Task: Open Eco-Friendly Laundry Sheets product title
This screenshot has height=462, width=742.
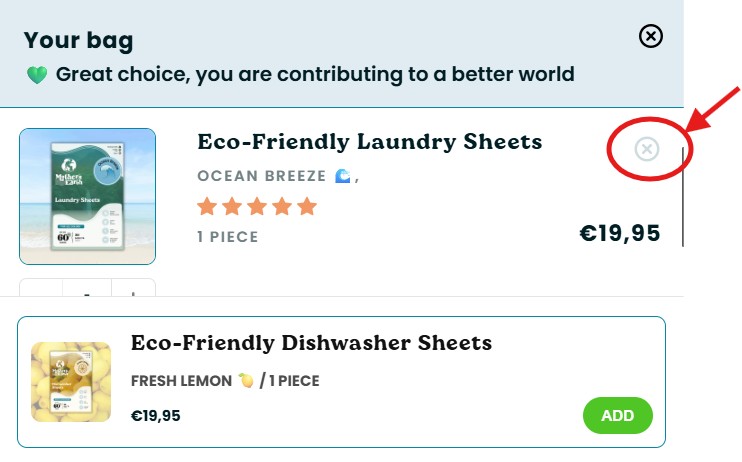Action: pyautogui.click(x=369, y=142)
